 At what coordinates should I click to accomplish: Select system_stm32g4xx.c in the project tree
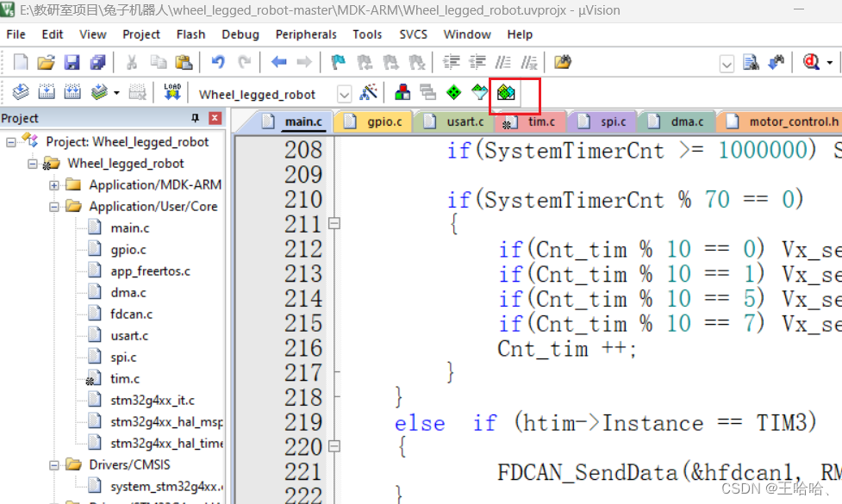[x=166, y=486]
